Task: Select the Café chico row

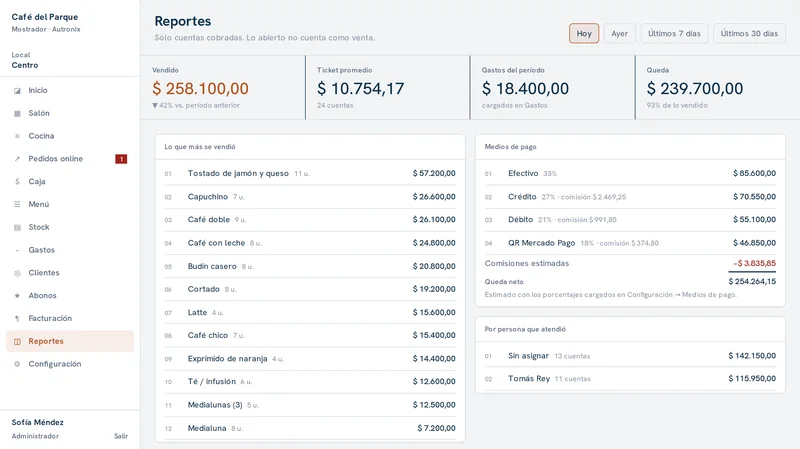Action: (x=310, y=335)
